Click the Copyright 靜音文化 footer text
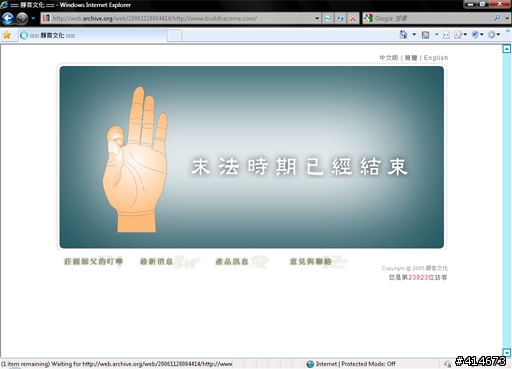 click(415, 268)
